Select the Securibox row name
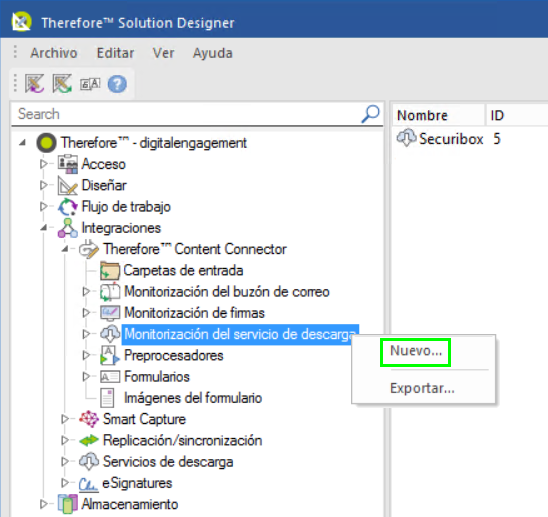The image size is (548, 517). [451, 139]
